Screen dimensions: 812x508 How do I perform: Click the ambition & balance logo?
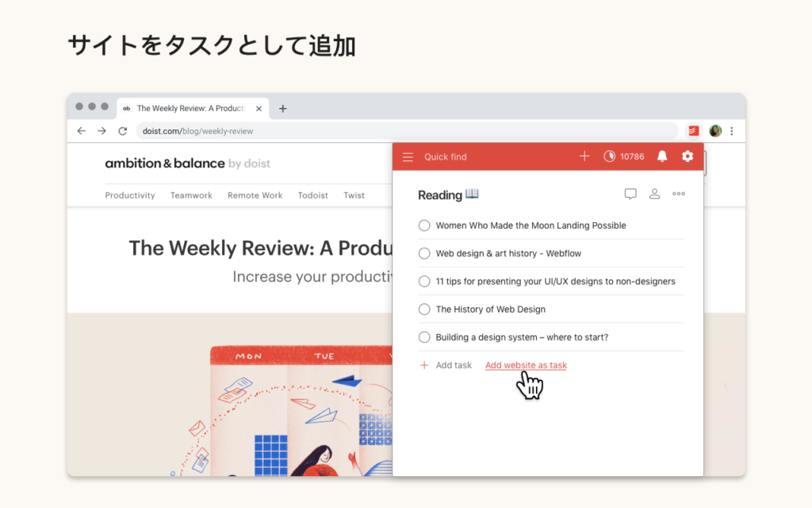(187, 164)
